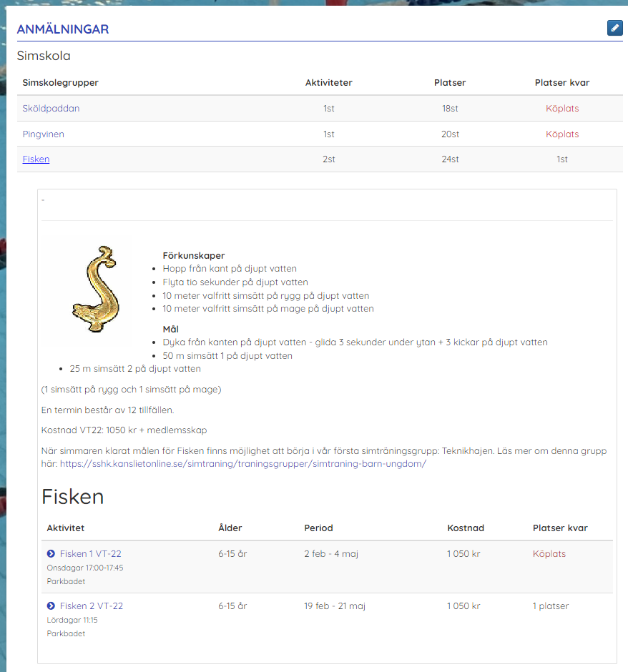The image size is (628, 672).
Task: Click the Mål heading
Action: click(x=171, y=329)
